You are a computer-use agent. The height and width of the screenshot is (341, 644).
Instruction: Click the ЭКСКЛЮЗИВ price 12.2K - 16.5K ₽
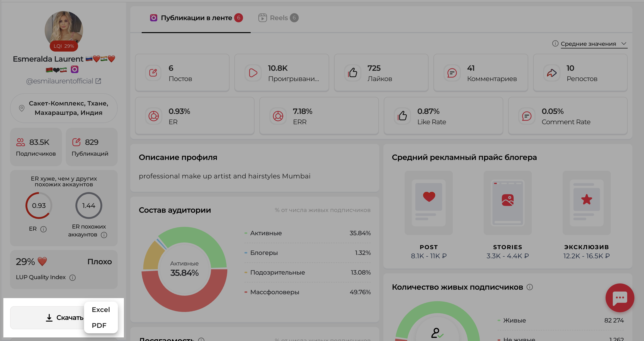587,256
